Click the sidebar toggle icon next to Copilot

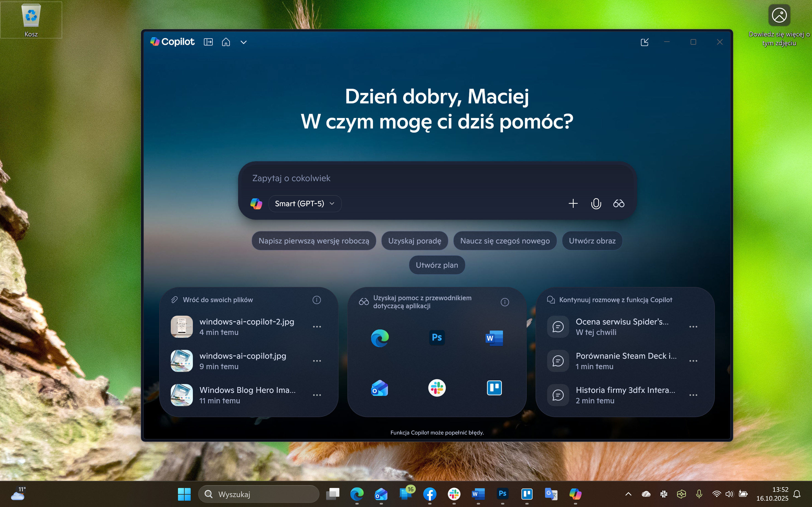click(208, 42)
